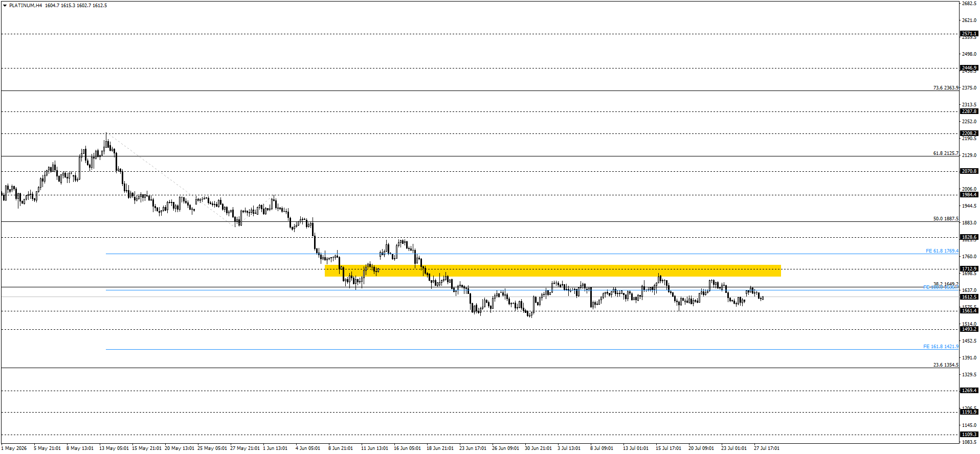980x454 pixels.
Task: Click the current price 1612.5 tag
Action: (x=969, y=297)
